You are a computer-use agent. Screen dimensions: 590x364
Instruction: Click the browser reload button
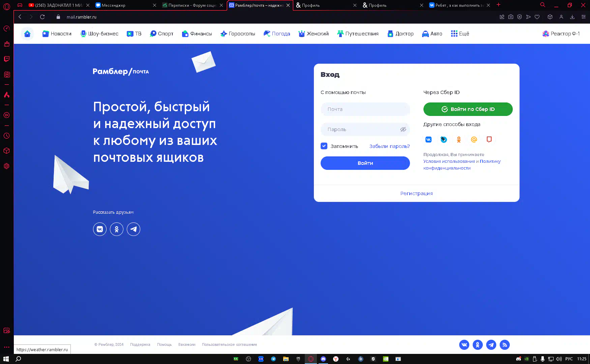[42, 17]
